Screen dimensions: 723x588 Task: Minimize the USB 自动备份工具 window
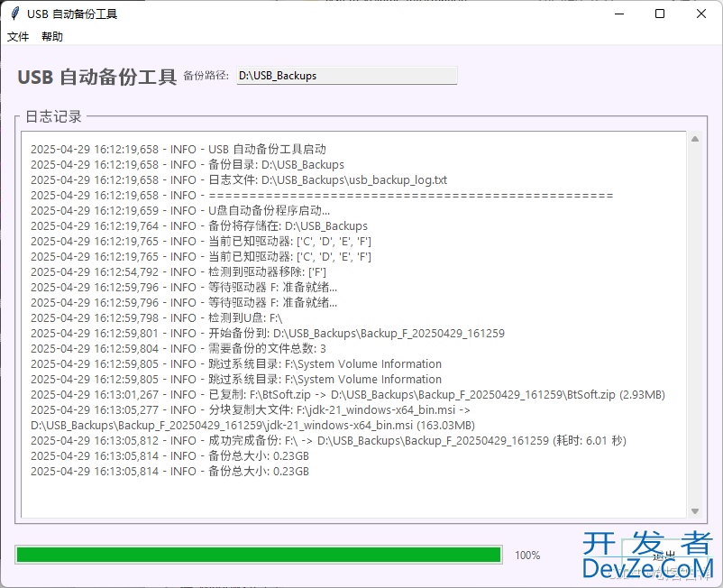[619, 14]
